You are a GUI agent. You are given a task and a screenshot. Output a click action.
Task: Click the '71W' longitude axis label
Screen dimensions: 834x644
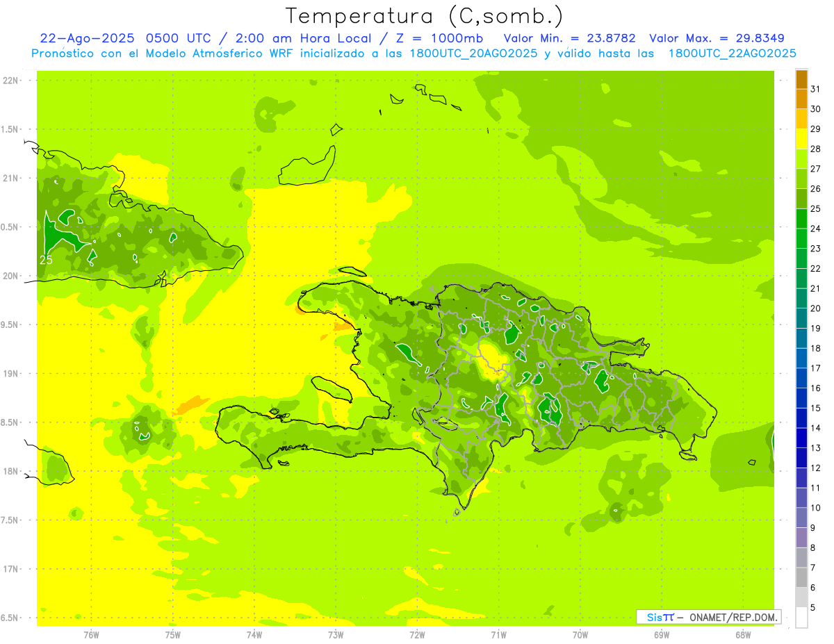498,634
